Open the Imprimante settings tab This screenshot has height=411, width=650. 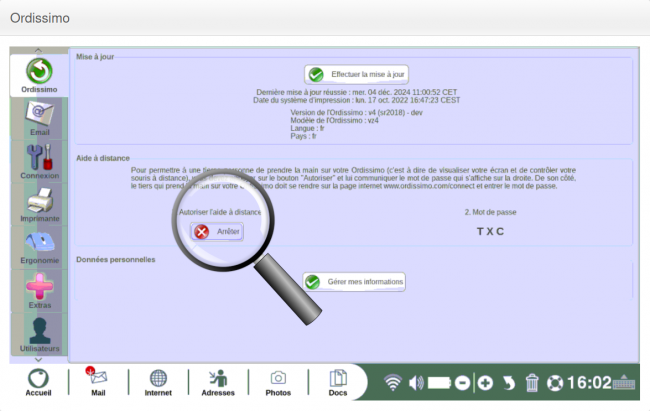click(39, 205)
